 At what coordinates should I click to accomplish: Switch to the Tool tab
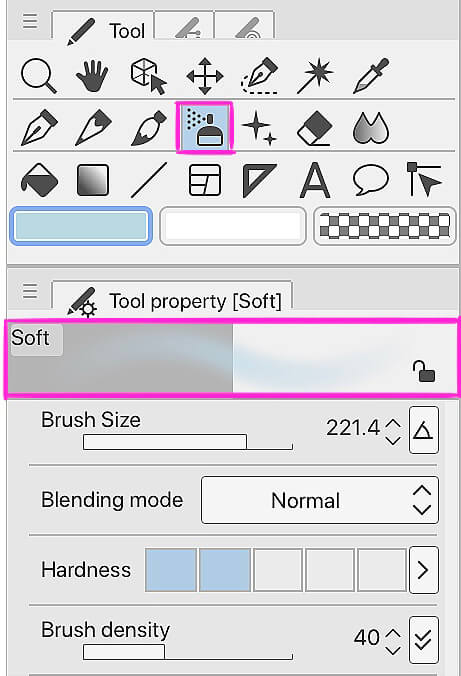point(103,27)
